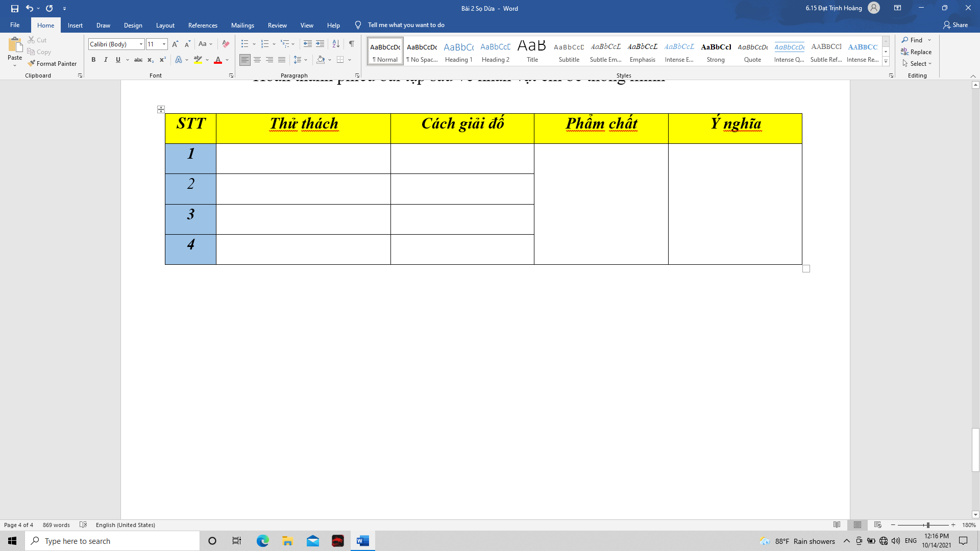
Task: Apply strikethrough to text
Action: click(x=138, y=60)
